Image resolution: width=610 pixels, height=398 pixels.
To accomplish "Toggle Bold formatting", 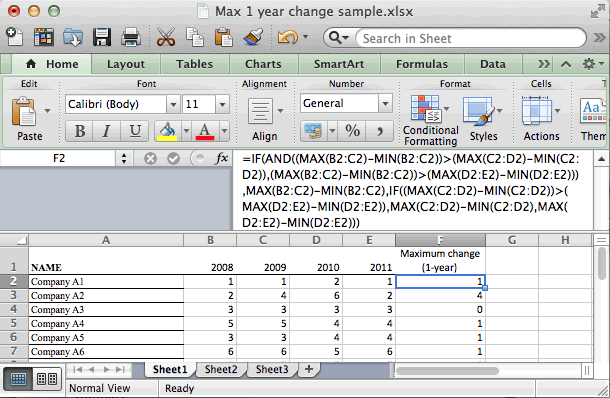I will (x=80, y=131).
